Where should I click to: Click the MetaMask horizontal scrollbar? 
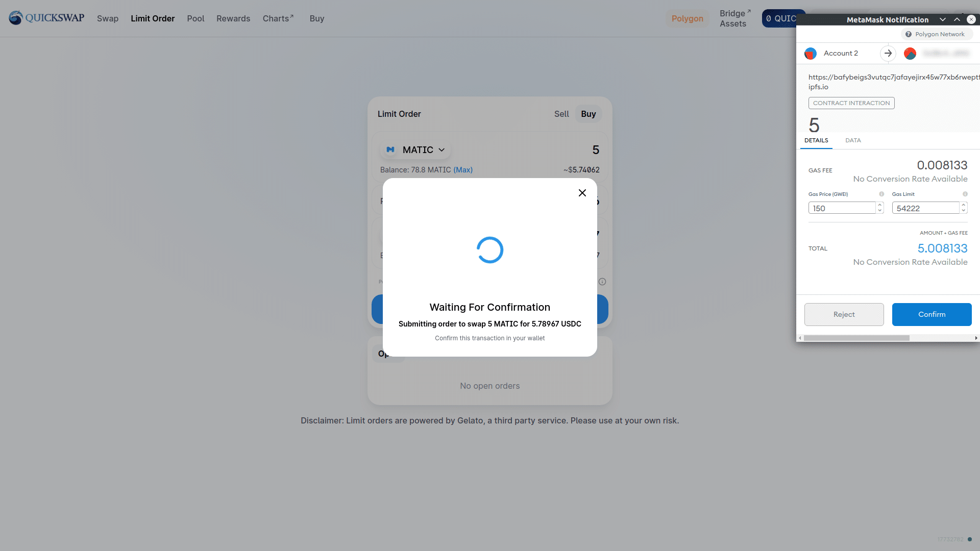pyautogui.click(x=856, y=338)
